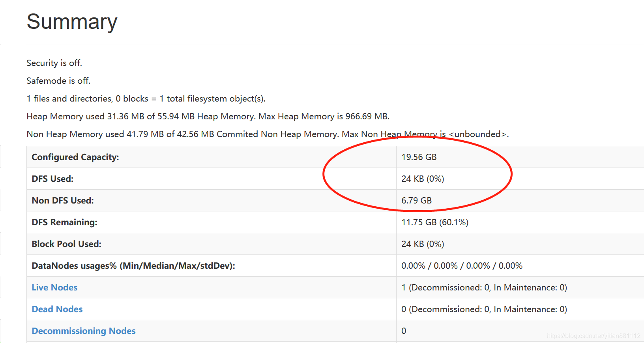Click the 'Non DFS Used:' label
644x343 pixels.
[63, 200]
